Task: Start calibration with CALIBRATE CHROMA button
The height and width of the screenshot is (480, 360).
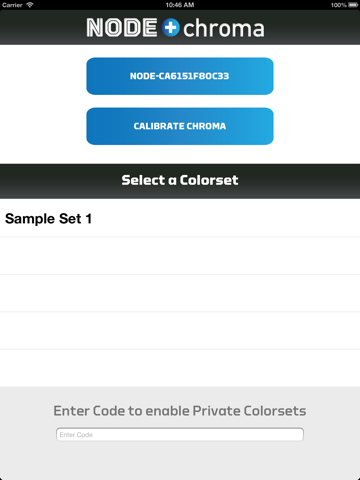Action: pos(180,126)
